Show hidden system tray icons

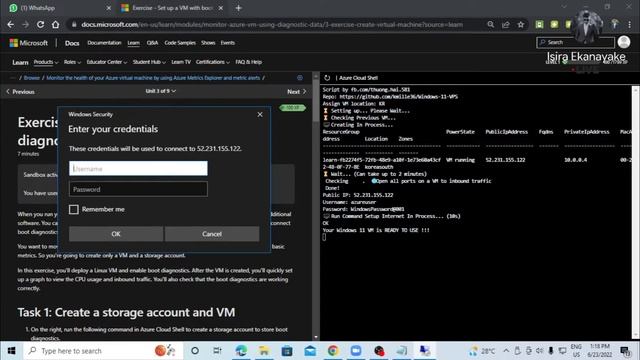point(506,351)
